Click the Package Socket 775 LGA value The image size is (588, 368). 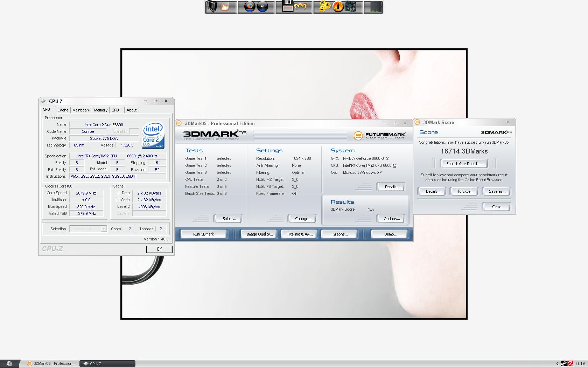tap(104, 138)
